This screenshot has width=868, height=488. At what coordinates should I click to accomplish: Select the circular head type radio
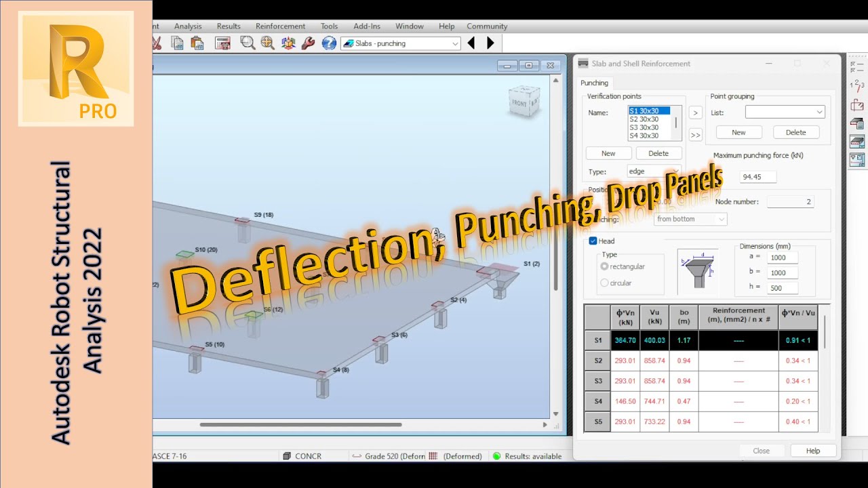coord(604,283)
